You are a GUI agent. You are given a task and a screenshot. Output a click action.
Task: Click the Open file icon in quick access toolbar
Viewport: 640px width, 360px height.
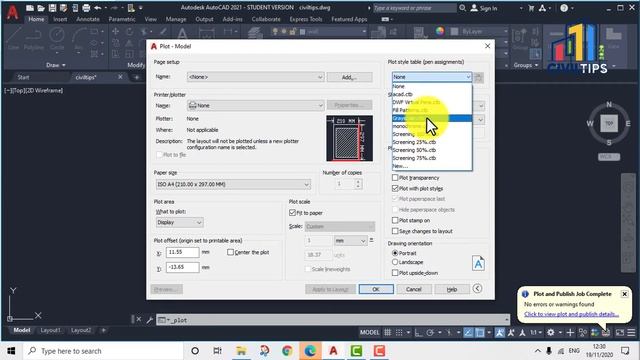pyautogui.click(x=41, y=8)
